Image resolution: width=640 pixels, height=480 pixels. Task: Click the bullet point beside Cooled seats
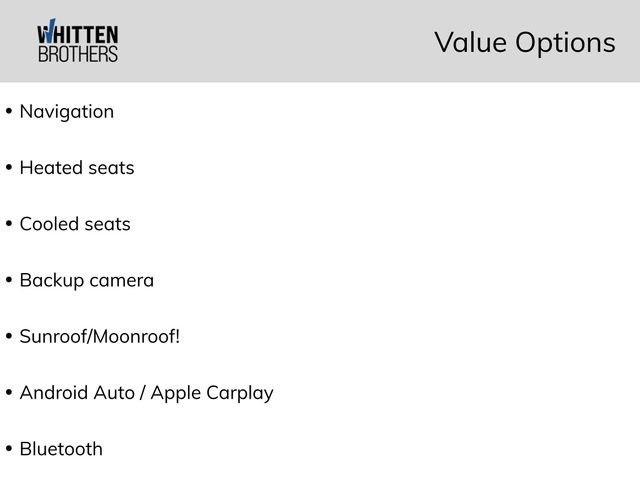pos(9,224)
